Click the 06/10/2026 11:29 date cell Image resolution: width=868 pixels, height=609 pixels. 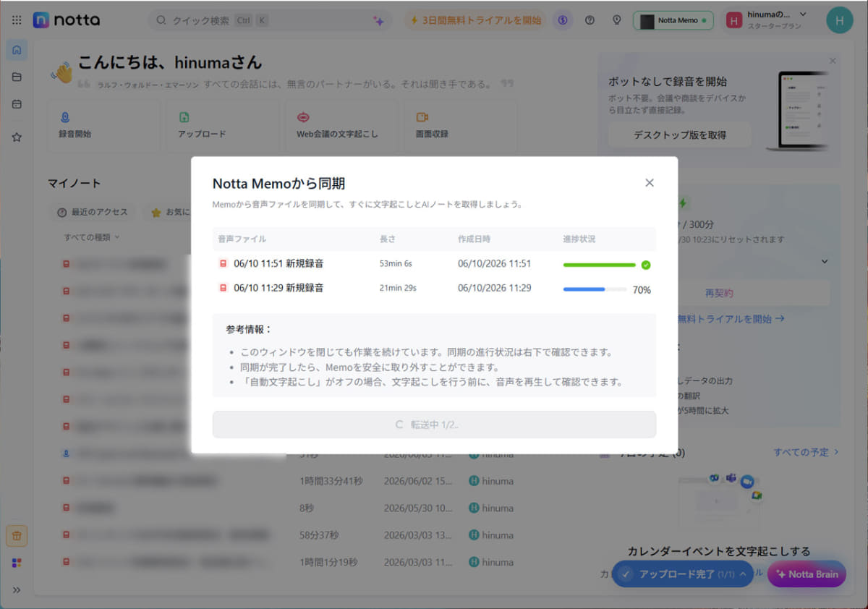[495, 288]
